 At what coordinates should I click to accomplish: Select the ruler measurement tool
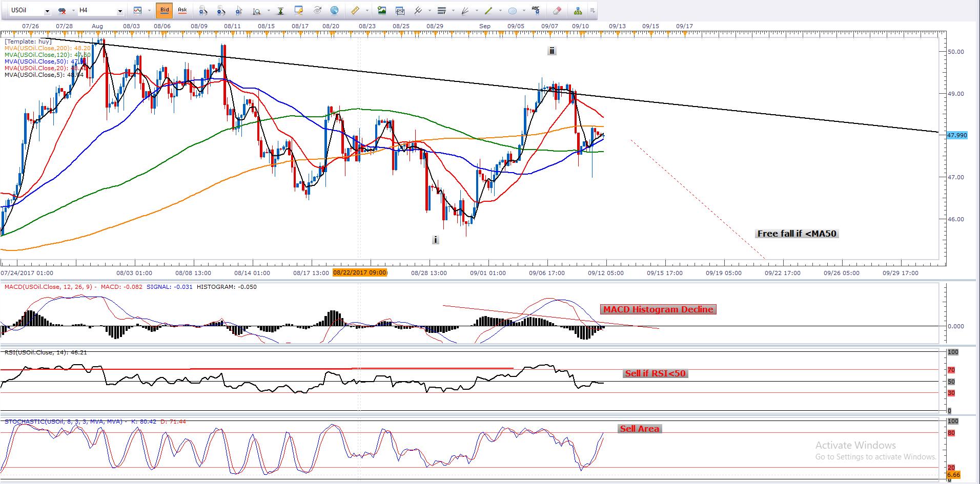(355, 10)
